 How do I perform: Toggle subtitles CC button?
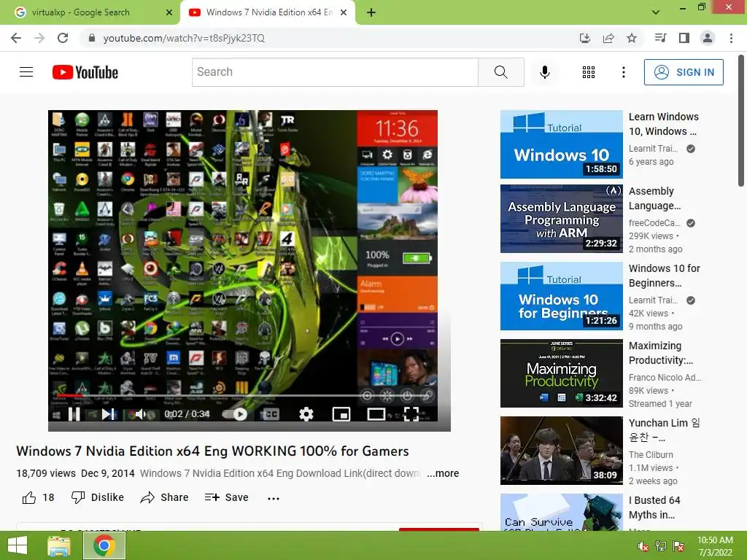point(271,414)
